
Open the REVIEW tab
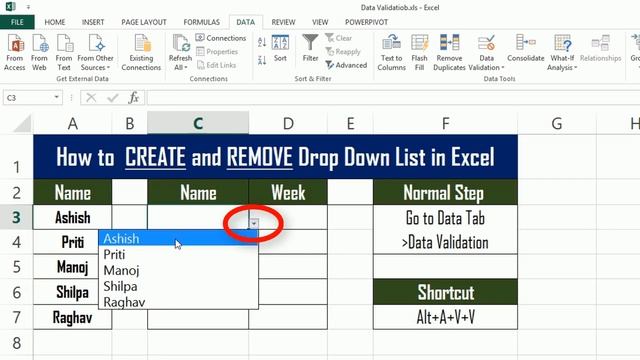coord(283,22)
